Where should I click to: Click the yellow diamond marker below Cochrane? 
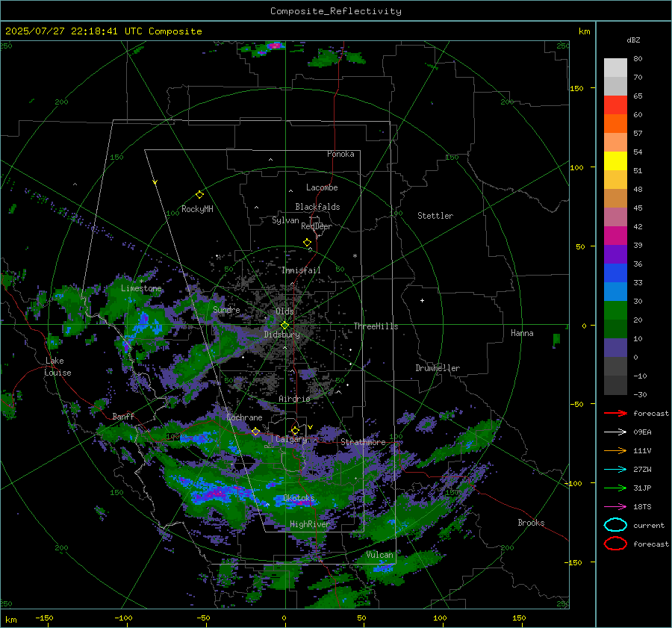[x=255, y=432]
